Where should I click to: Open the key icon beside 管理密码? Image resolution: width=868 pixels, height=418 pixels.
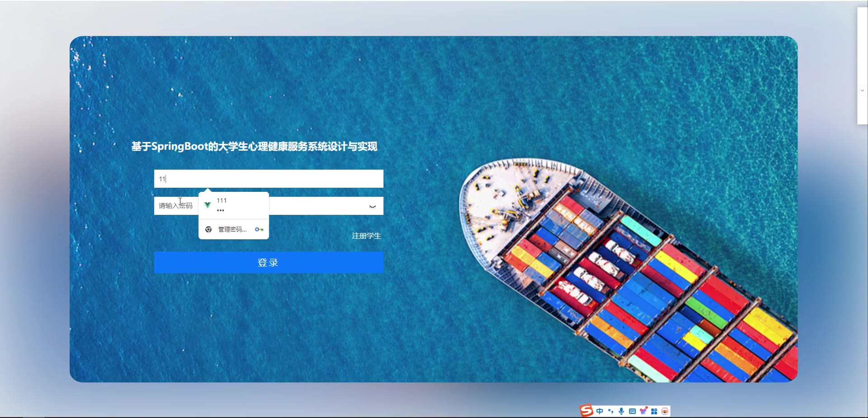point(259,229)
